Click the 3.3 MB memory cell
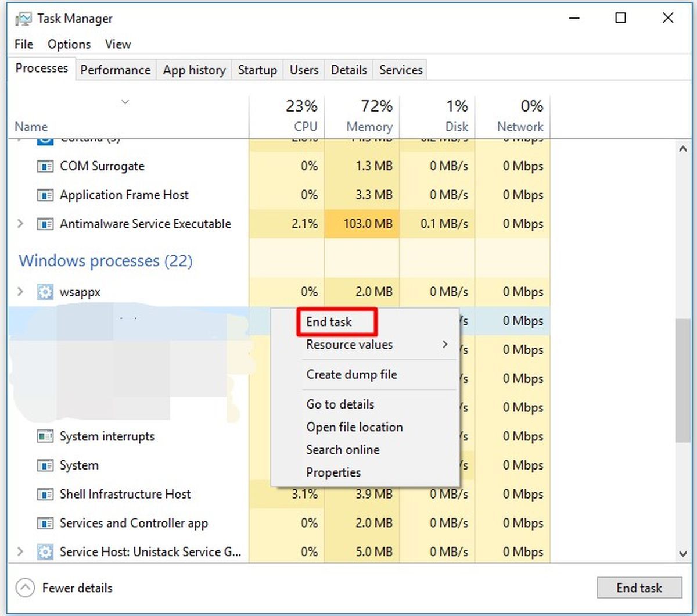The width and height of the screenshot is (697, 616). pyautogui.click(x=362, y=195)
